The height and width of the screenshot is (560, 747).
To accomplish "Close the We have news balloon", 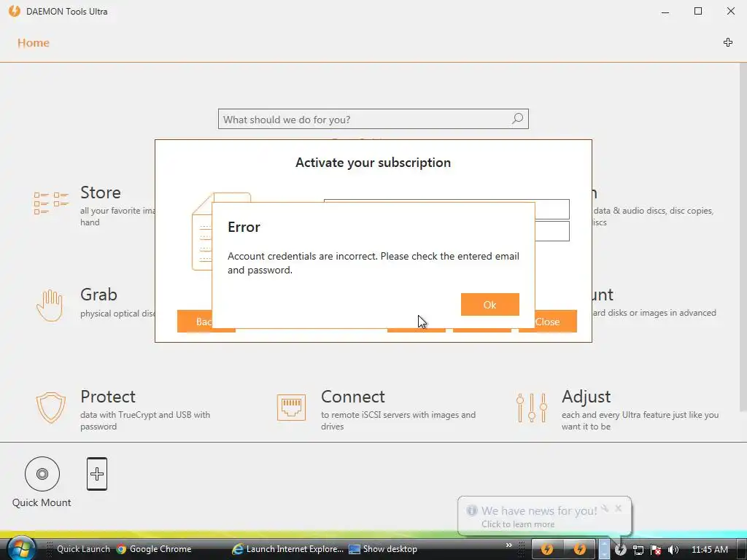I will (x=619, y=508).
